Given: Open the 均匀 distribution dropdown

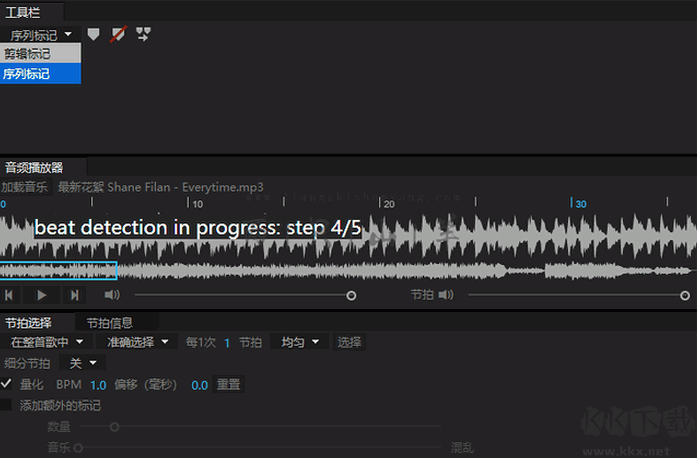Looking at the screenshot, I should tap(300, 342).
